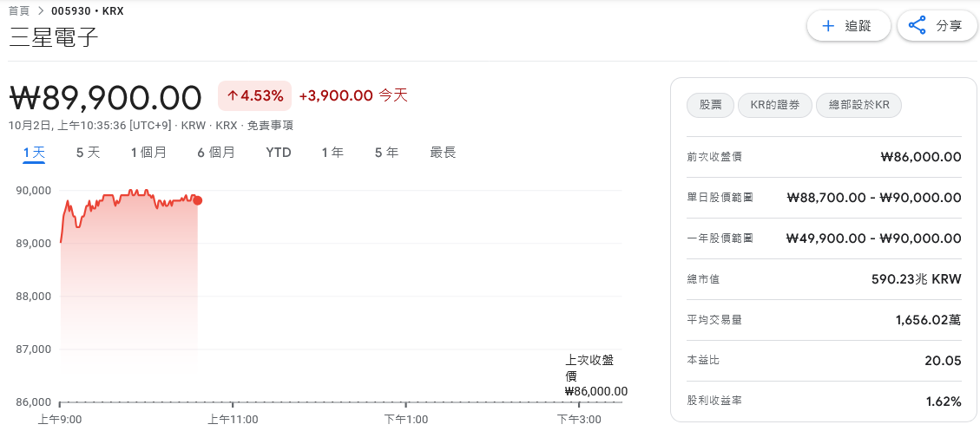
Task: Select the 5 年 range tab
Action: 386,153
